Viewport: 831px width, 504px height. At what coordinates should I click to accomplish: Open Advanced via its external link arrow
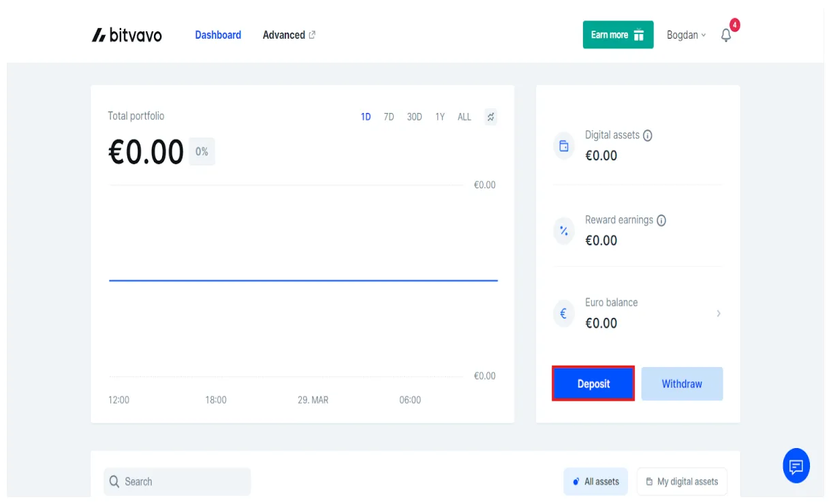pos(312,34)
